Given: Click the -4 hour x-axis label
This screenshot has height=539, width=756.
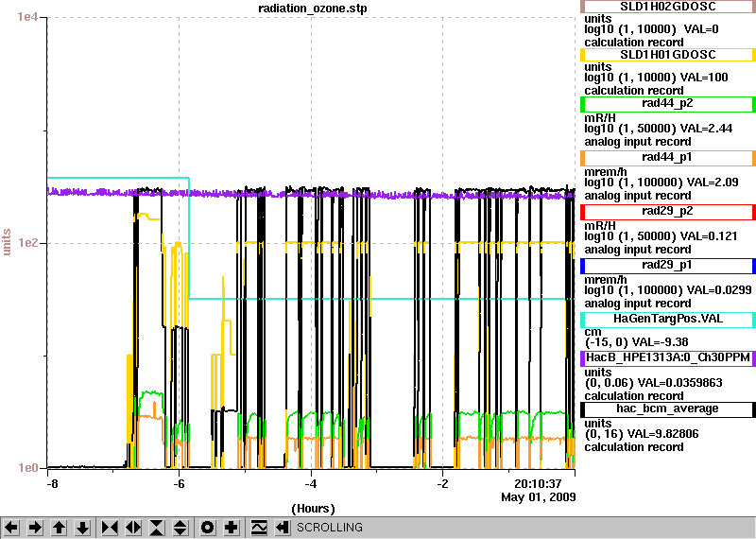Looking at the screenshot, I should click(x=311, y=483).
